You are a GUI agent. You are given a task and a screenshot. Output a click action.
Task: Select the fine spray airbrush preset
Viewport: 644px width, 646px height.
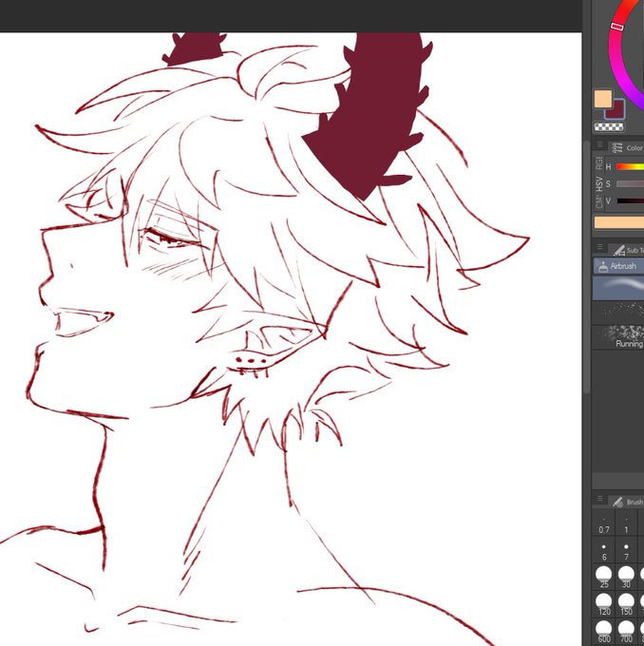pyautogui.click(x=618, y=312)
